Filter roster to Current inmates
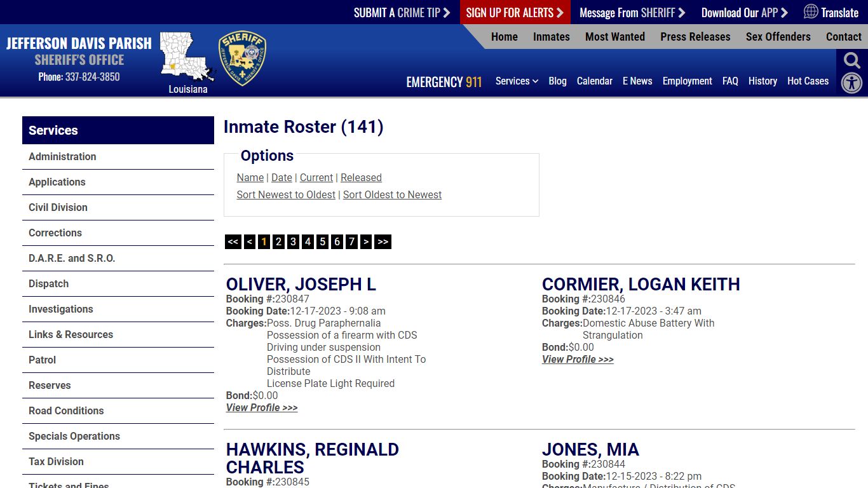 pos(316,177)
